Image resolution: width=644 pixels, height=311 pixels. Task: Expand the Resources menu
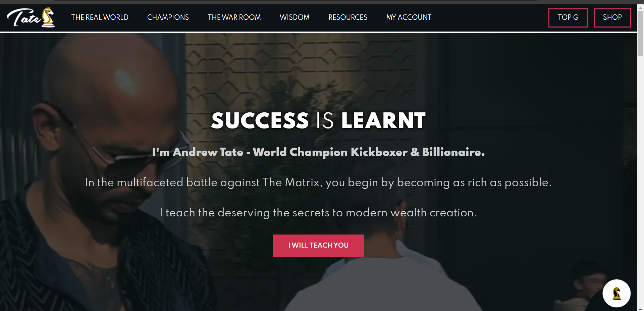tap(348, 17)
